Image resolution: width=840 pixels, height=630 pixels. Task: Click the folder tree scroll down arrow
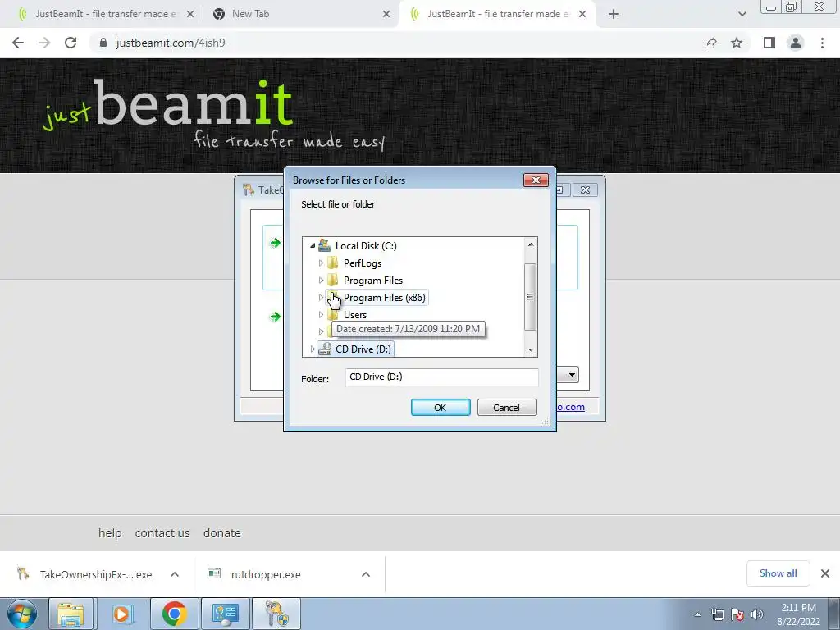pyautogui.click(x=531, y=349)
